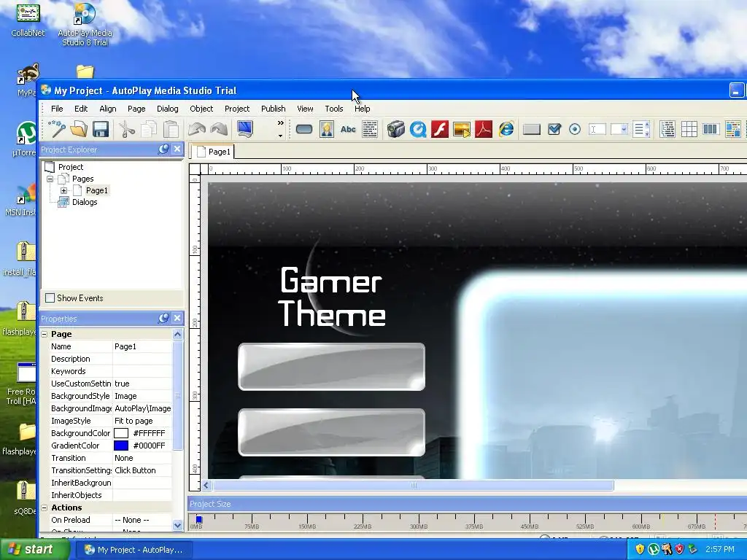This screenshot has height=560, width=747.
Task: Click the Undo arrow icon
Action: [197, 129]
